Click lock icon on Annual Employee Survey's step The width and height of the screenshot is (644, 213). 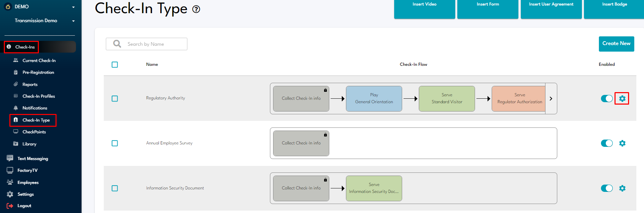coord(325,135)
